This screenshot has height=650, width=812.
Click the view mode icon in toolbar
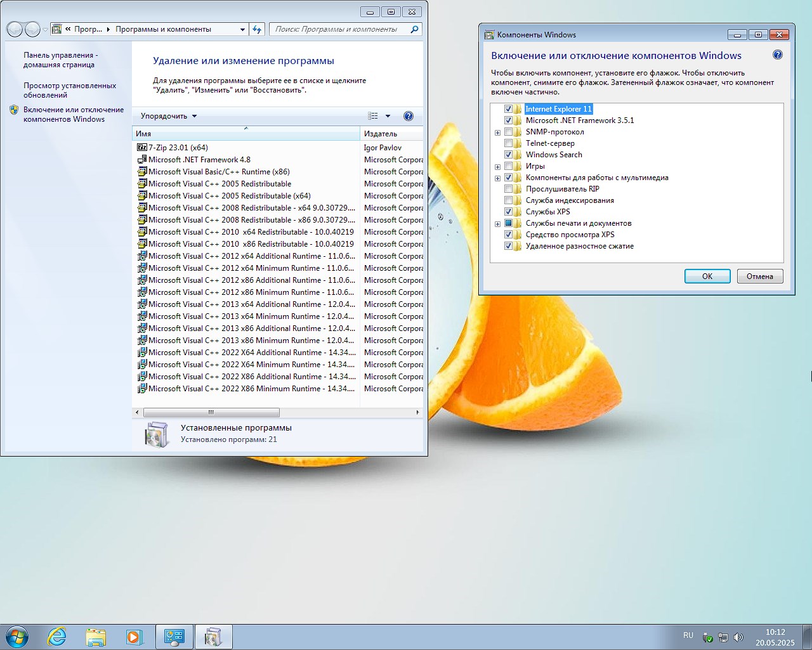point(373,116)
